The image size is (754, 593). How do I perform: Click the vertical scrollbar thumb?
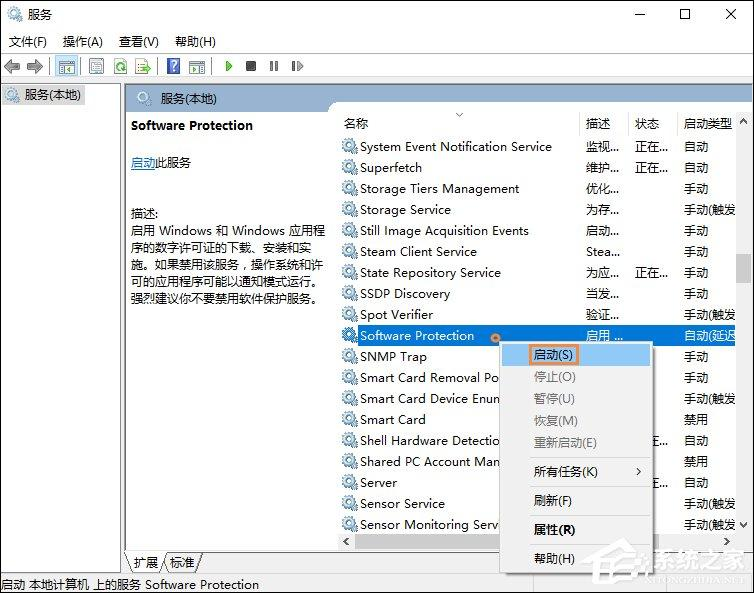point(743,268)
